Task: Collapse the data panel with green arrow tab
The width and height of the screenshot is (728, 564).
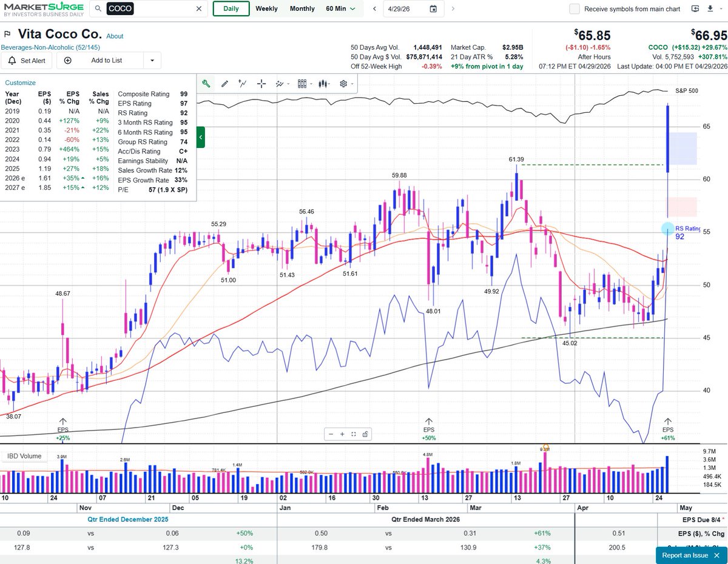Action: (201, 138)
